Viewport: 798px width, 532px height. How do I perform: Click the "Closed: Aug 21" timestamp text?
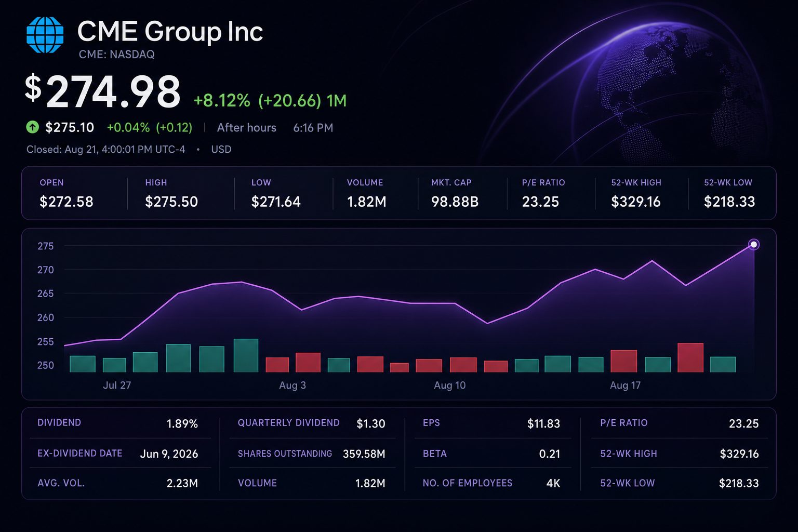point(105,150)
